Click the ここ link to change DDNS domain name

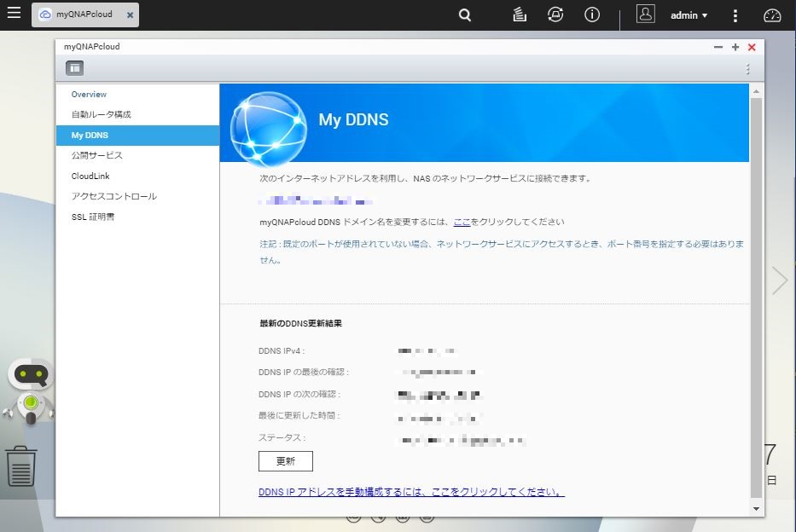[462, 223]
